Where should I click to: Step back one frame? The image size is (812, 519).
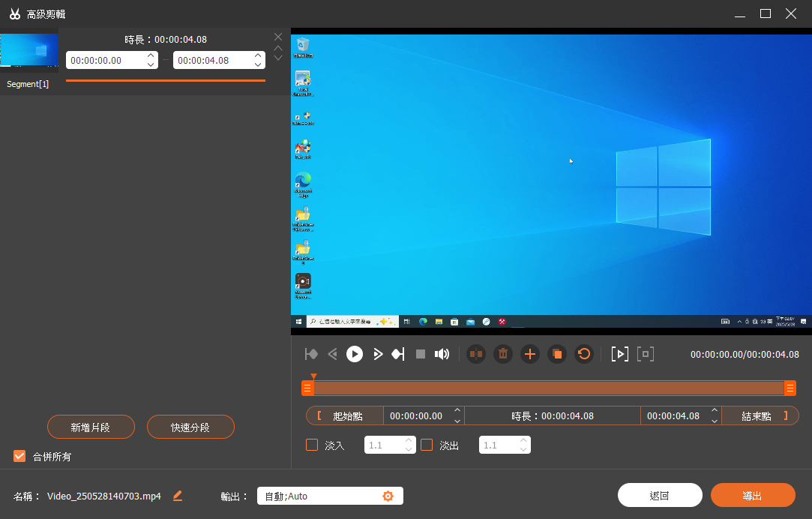[x=333, y=354]
